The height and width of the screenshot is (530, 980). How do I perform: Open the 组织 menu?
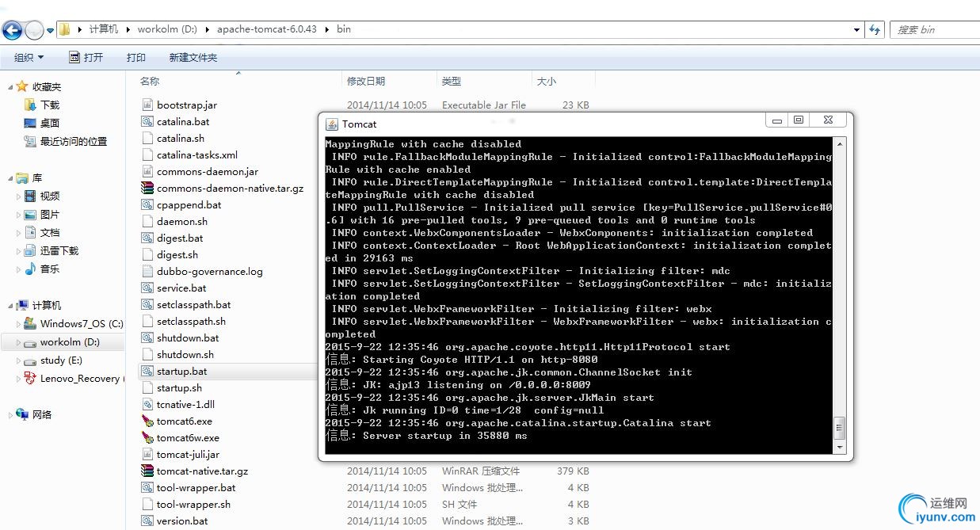(x=29, y=57)
